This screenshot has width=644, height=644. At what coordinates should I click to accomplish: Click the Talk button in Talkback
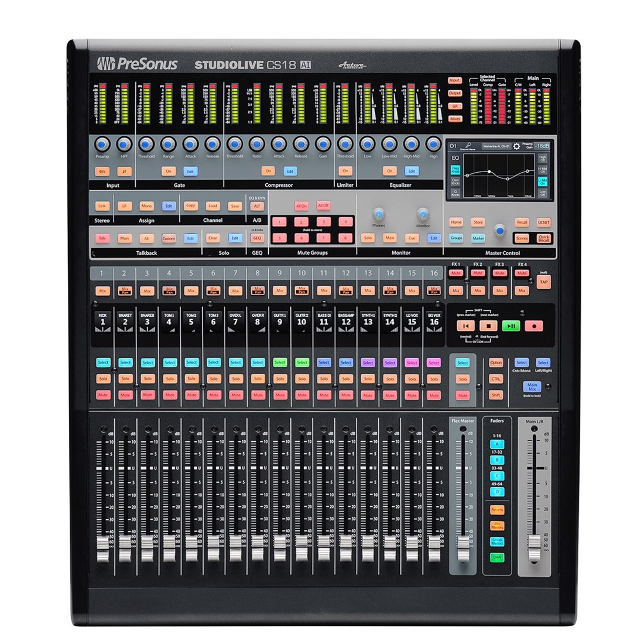click(x=102, y=238)
